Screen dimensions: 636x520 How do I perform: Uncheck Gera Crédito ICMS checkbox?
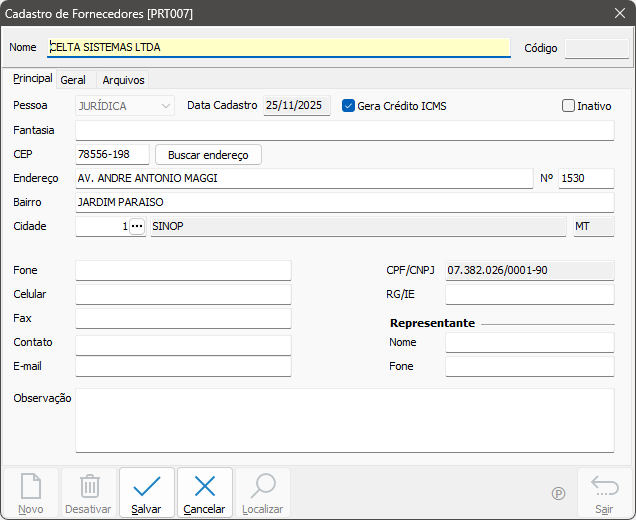pos(349,106)
